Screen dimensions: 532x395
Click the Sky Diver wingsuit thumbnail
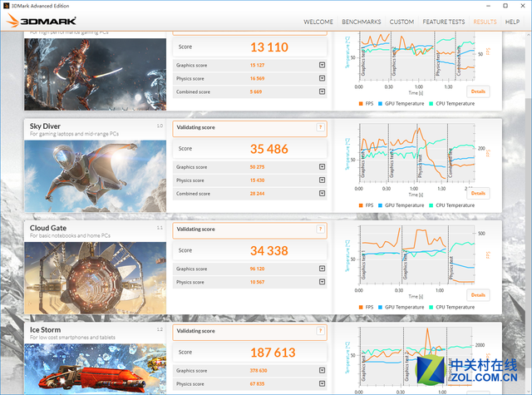point(96,176)
